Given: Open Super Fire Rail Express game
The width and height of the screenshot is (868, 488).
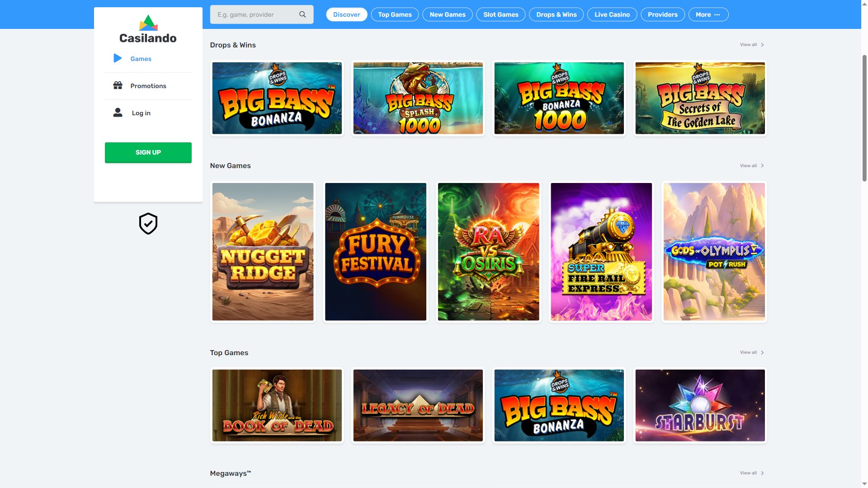Looking at the screenshot, I should [x=601, y=252].
